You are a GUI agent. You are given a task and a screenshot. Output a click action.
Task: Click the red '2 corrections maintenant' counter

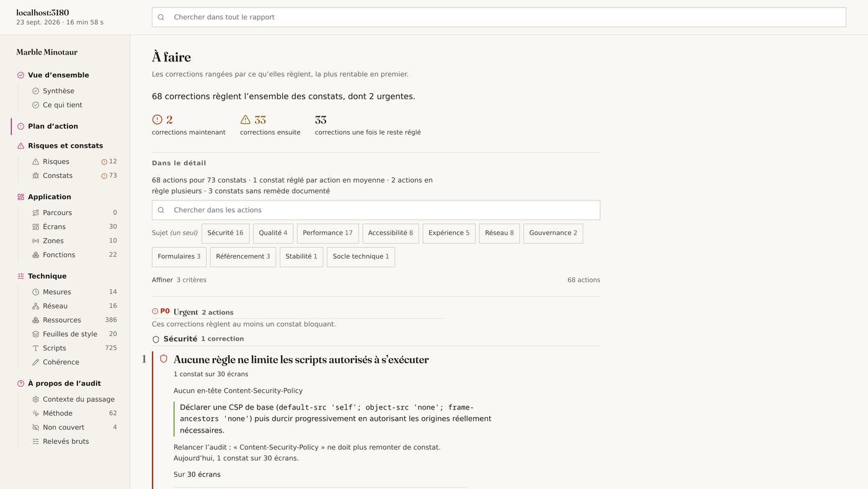(x=188, y=125)
